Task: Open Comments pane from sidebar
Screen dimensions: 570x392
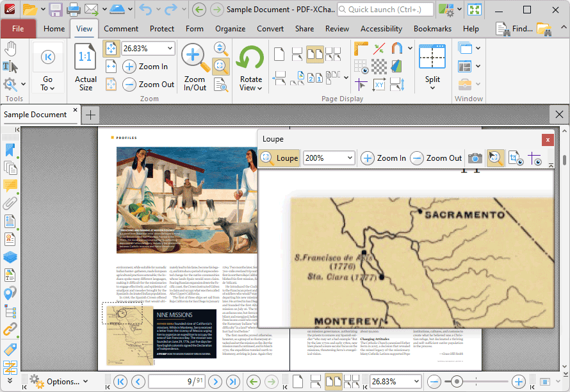Action: click(x=10, y=186)
